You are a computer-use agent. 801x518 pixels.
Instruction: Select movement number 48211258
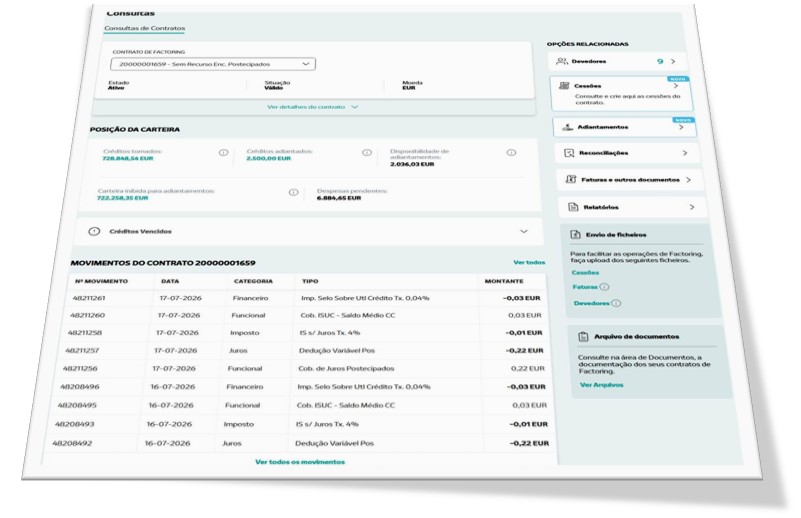click(x=85, y=333)
